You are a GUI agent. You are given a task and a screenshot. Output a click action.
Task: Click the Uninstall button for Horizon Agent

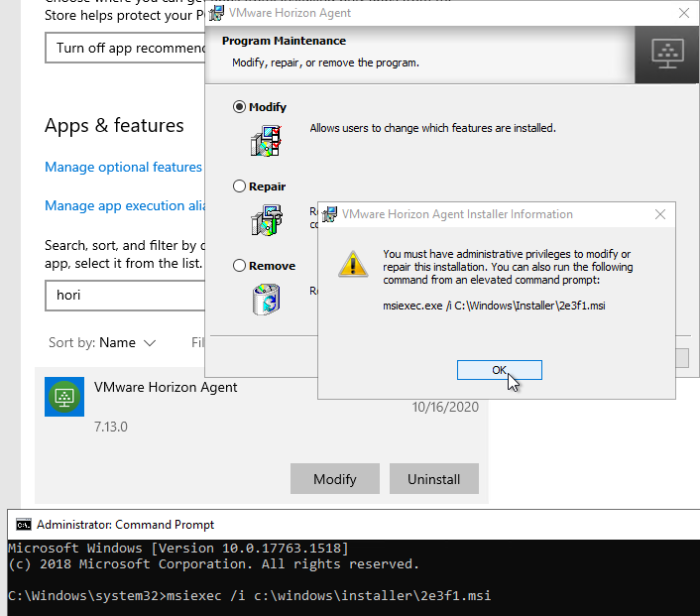point(434,479)
